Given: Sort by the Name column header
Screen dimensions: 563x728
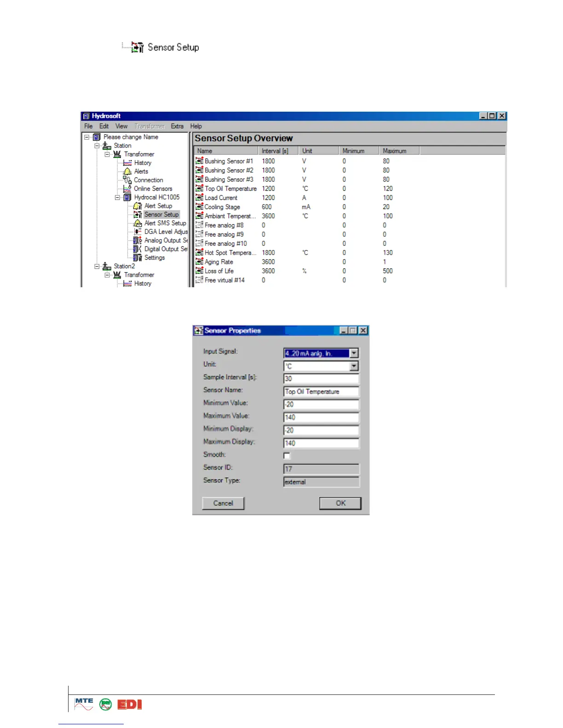Looking at the screenshot, I should pos(226,151).
